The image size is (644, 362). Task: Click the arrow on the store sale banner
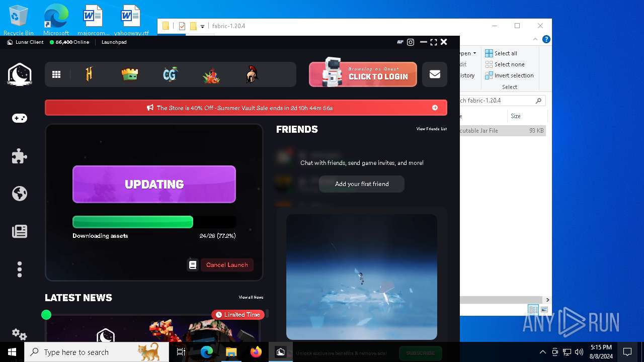pyautogui.click(x=435, y=108)
